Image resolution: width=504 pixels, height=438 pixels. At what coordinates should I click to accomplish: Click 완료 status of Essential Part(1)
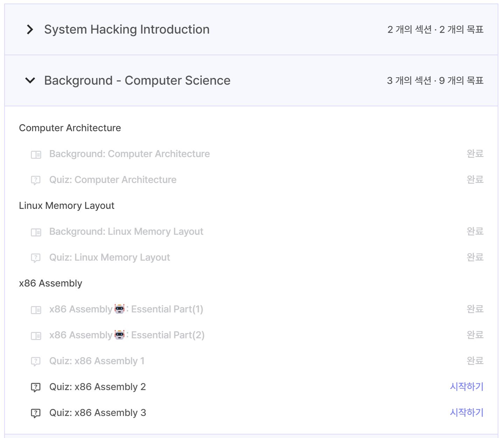475,309
